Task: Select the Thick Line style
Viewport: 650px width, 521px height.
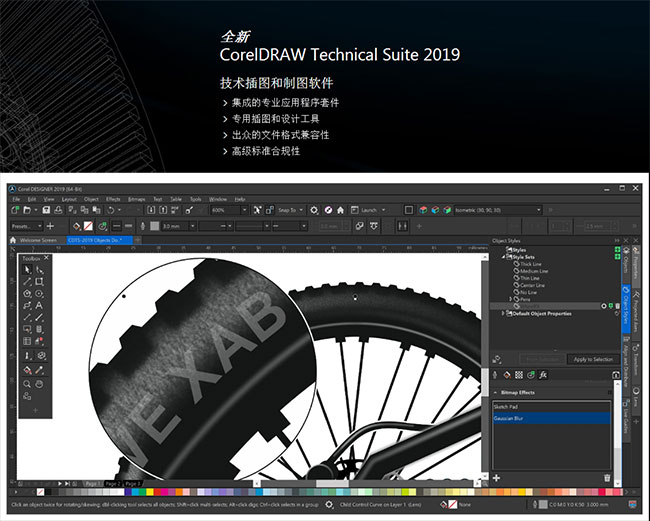Action: 531,264
